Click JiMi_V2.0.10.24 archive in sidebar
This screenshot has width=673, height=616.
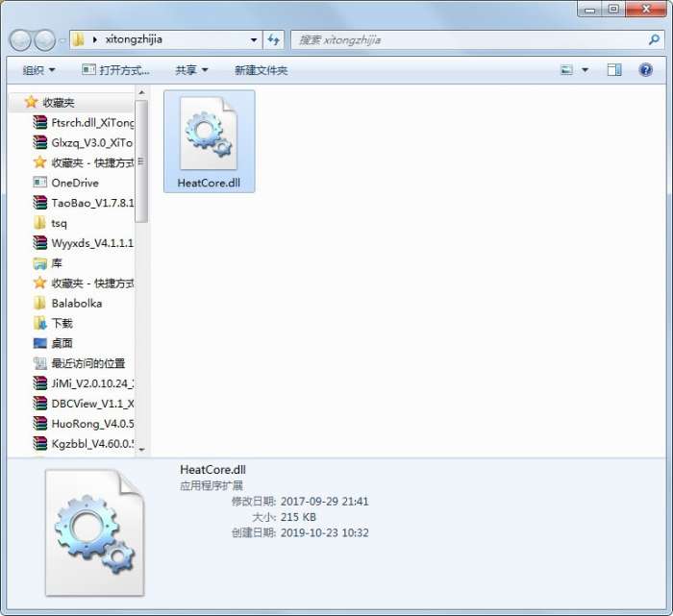coord(84,383)
